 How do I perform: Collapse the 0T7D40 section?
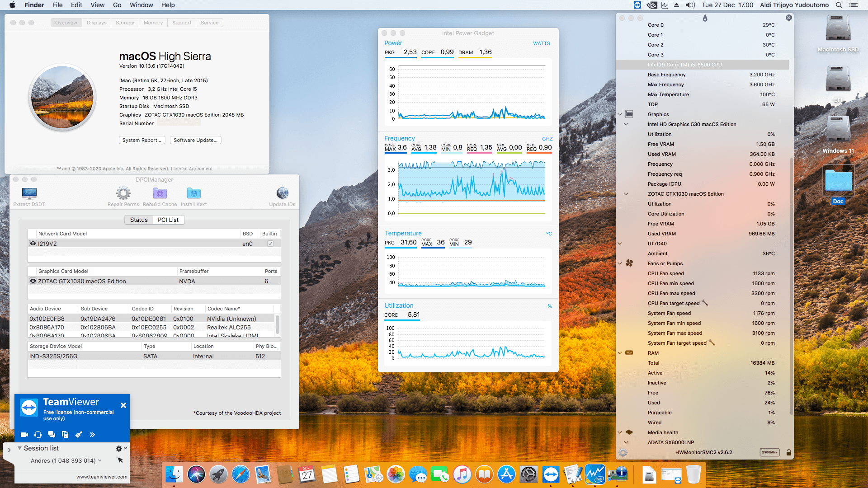pyautogui.click(x=620, y=244)
